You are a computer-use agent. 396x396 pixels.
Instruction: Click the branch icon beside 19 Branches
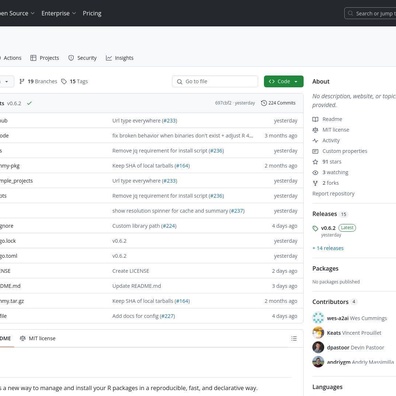pyautogui.click(x=22, y=81)
